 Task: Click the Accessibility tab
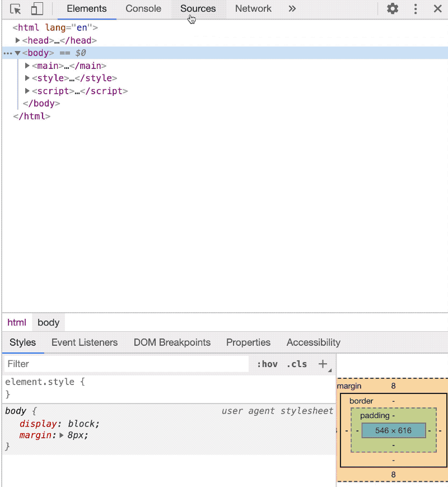click(313, 342)
